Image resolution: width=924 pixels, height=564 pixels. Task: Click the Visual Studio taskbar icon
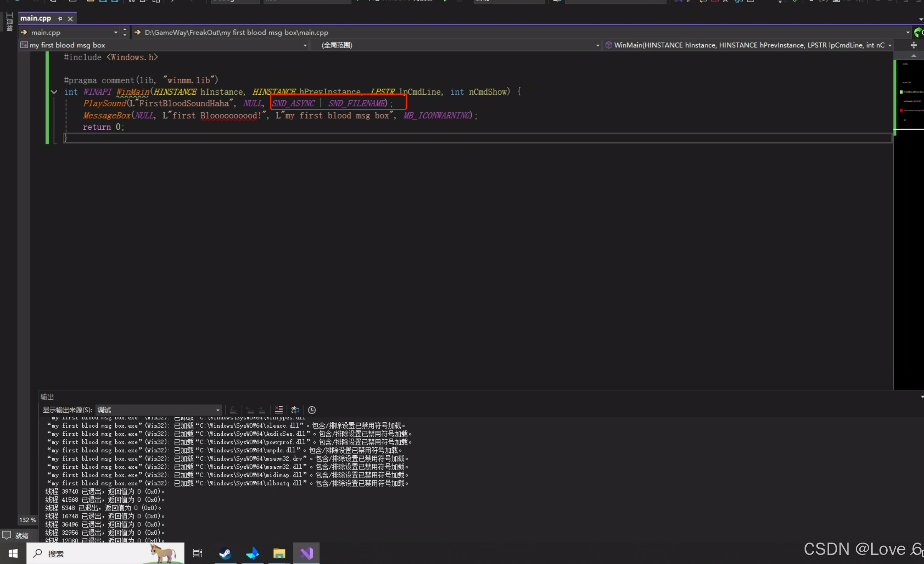[x=306, y=553]
